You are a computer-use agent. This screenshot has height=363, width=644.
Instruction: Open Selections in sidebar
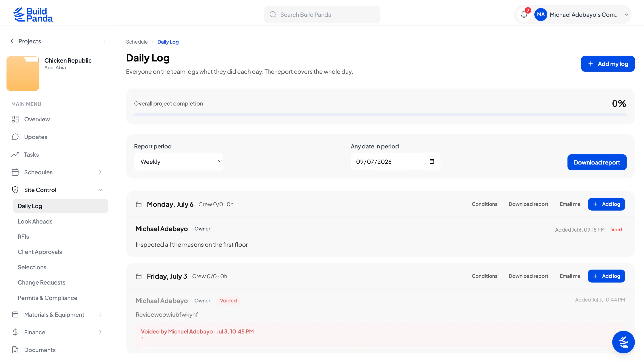point(32,267)
